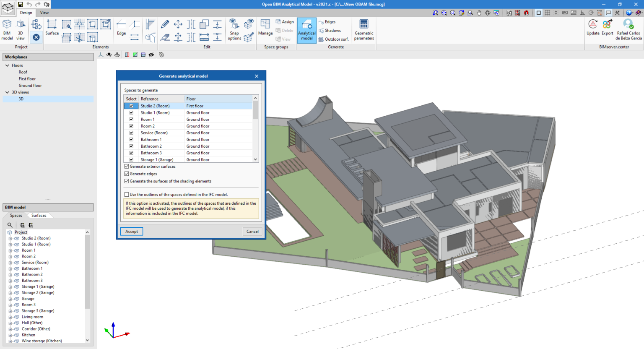644x349 pixels.
Task: Open the Spaces tab in BIM model panel
Action: (x=16, y=215)
